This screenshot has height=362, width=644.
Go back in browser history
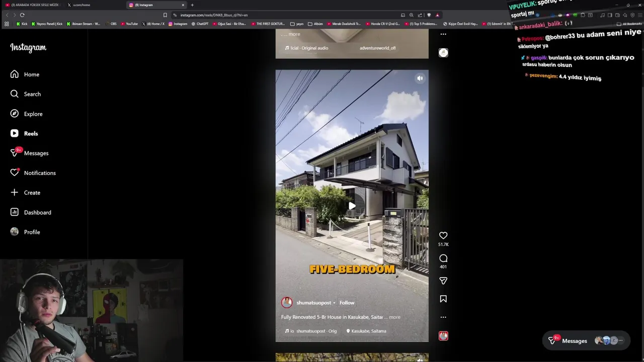pos(7,15)
